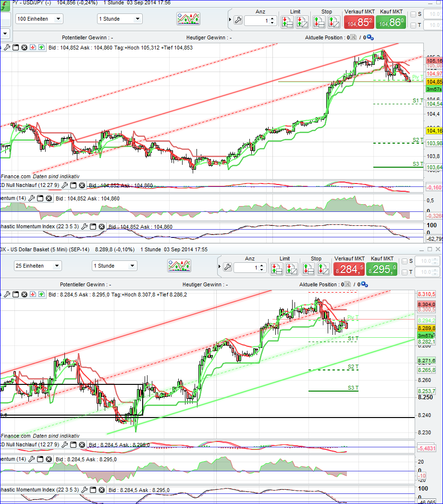Increase Anz quantity with the stepper arrow
This screenshot has width=443, height=504.
pyautogui.click(x=272, y=19)
